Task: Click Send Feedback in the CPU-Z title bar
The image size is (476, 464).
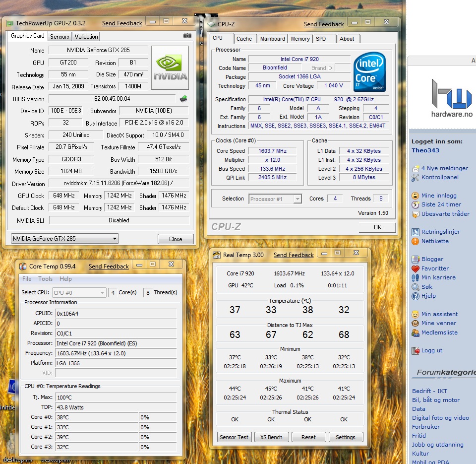Action: (324, 24)
